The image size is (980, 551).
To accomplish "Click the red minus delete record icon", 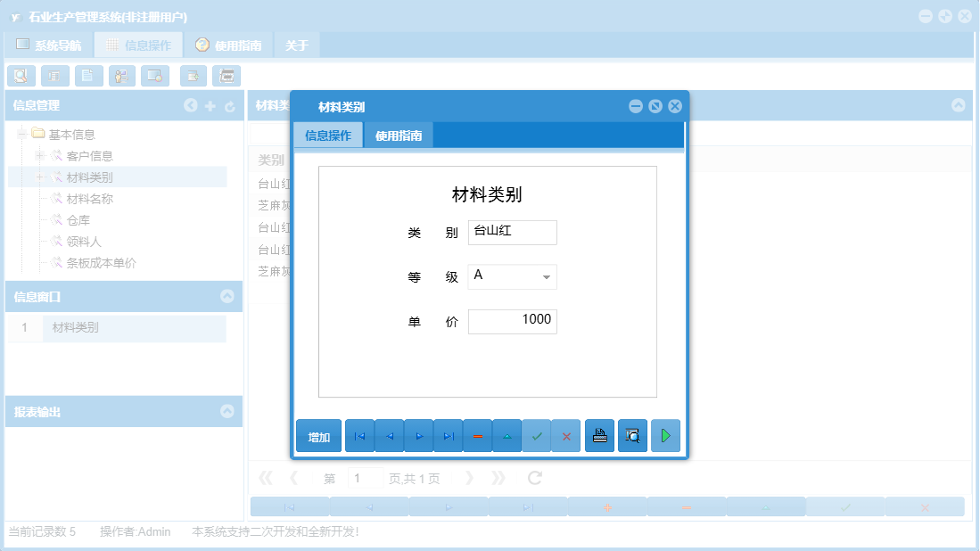I will 477,436.
